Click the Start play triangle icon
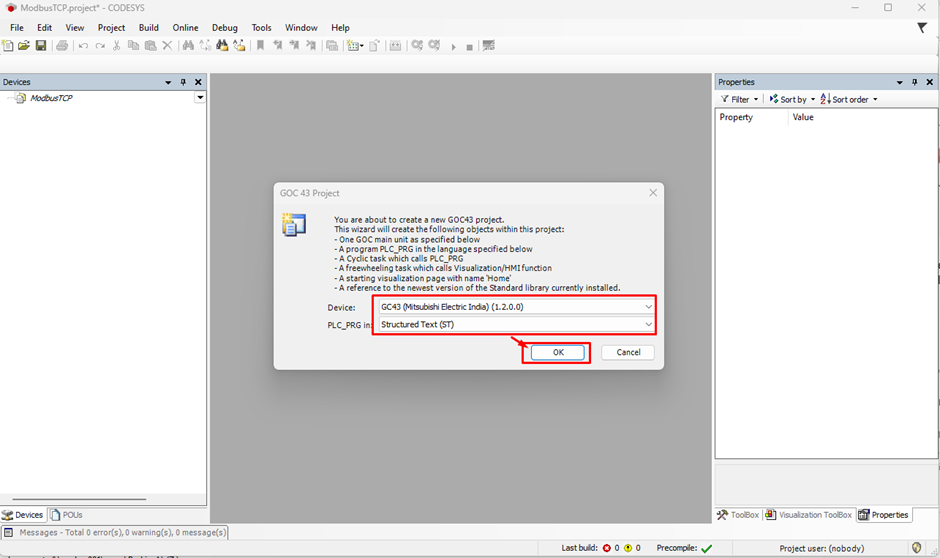This screenshot has height=558, width=940. tap(453, 47)
